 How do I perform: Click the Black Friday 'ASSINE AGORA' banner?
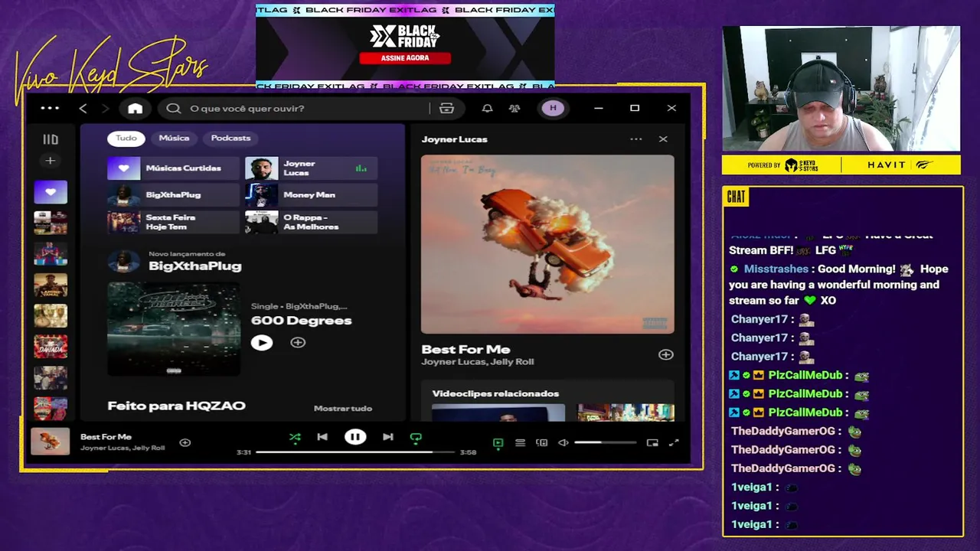(x=405, y=58)
